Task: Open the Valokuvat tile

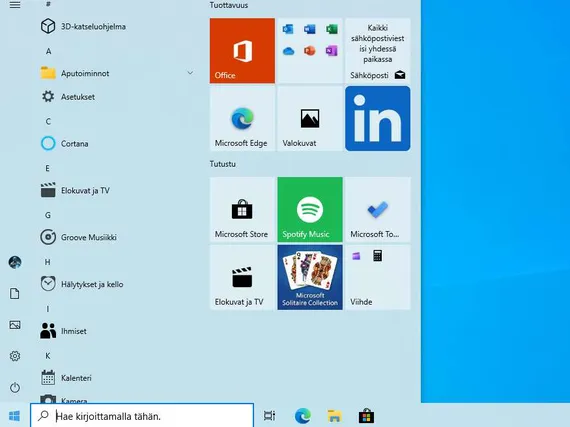Action: [x=310, y=118]
